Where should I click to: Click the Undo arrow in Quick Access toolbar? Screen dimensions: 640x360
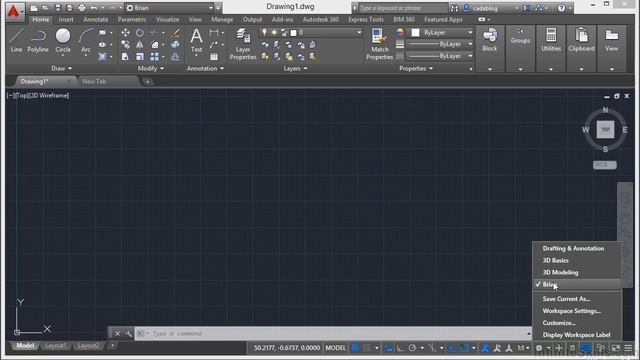[94, 8]
